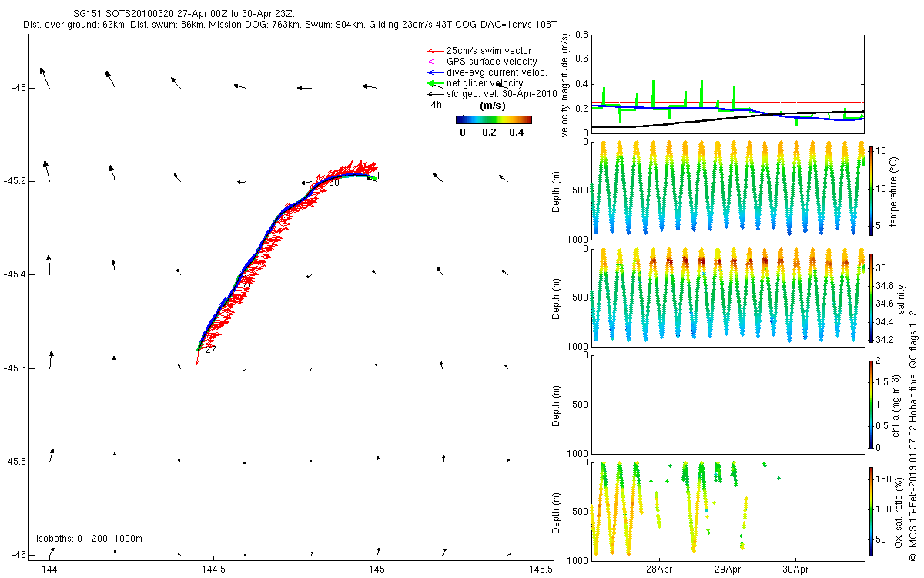Select the salinity colorbar
The width and height of the screenshot is (924, 578).
pyautogui.click(x=871, y=297)
